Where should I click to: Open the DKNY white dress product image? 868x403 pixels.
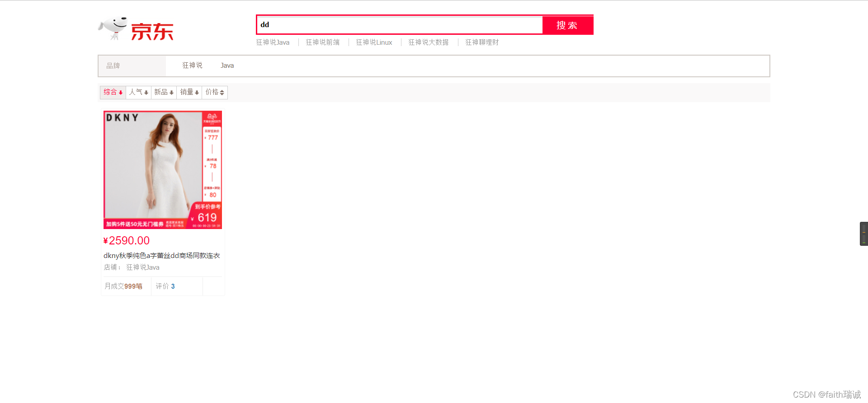[163, 170]
